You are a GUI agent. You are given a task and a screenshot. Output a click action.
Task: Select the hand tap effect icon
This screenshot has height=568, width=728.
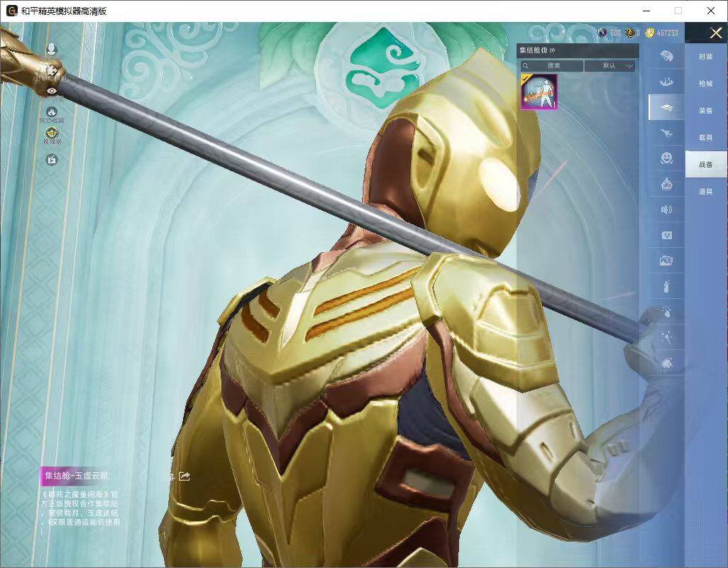(666, 312)
